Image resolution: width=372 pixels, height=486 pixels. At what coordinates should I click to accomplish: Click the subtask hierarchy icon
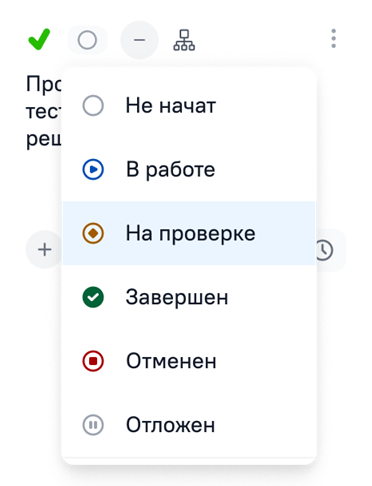(184, 40)
